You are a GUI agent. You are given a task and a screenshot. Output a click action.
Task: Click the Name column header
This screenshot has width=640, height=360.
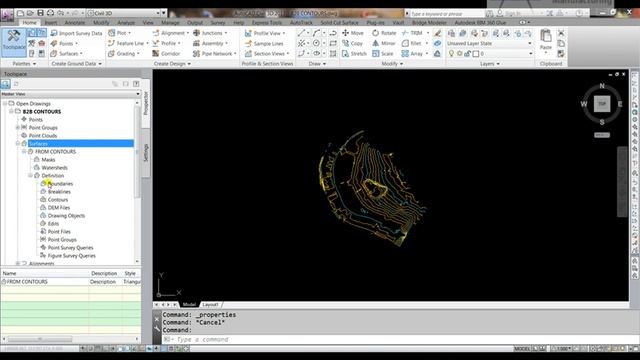tap(45, 273)
